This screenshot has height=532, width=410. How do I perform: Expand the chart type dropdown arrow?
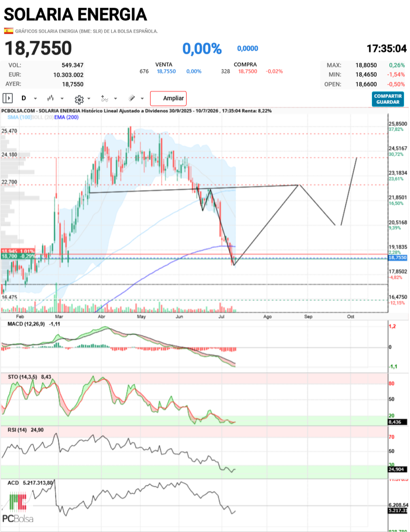[x=62, y=99]
